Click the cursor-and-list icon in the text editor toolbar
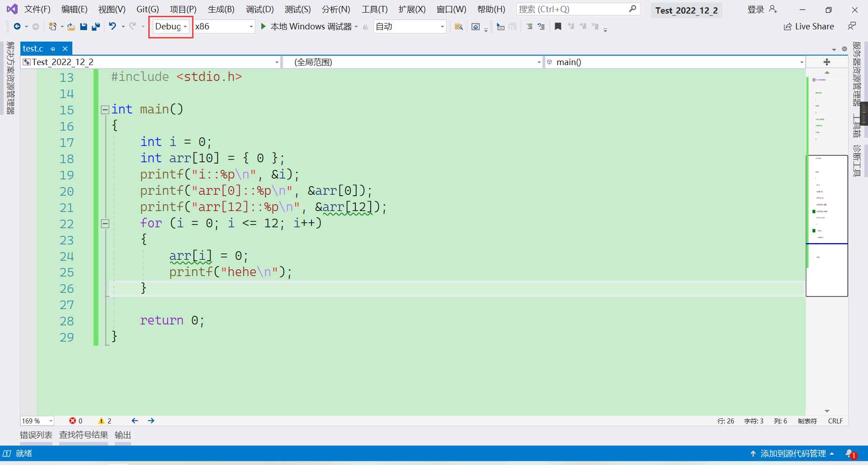Screen dimensions: 868x465 point(500,27)
